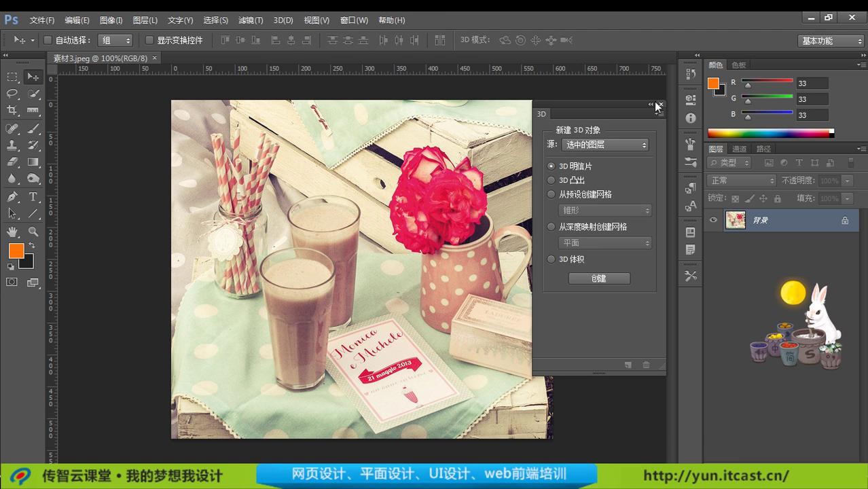Viewport: 868px width, 489px height.
Task: Choose the Horizontal Type tool
Action: click(33, 196)
